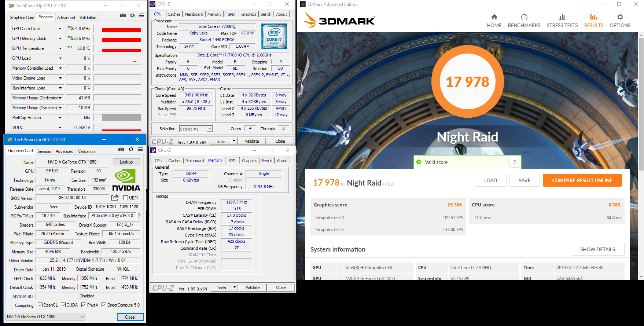Click Close button in CPU-Z Memory window
Image resolution: width=644 pixels, height=326 pixels.
point(281,287)
